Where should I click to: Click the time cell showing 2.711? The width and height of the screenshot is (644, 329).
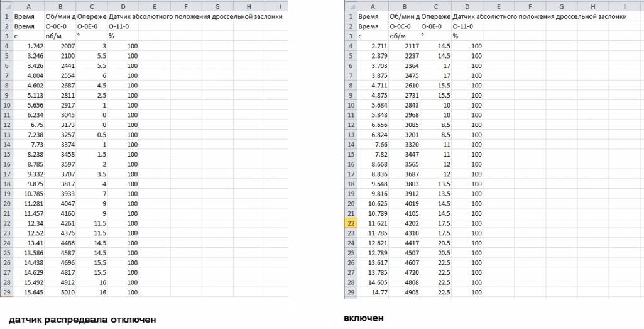click(373, 47)
